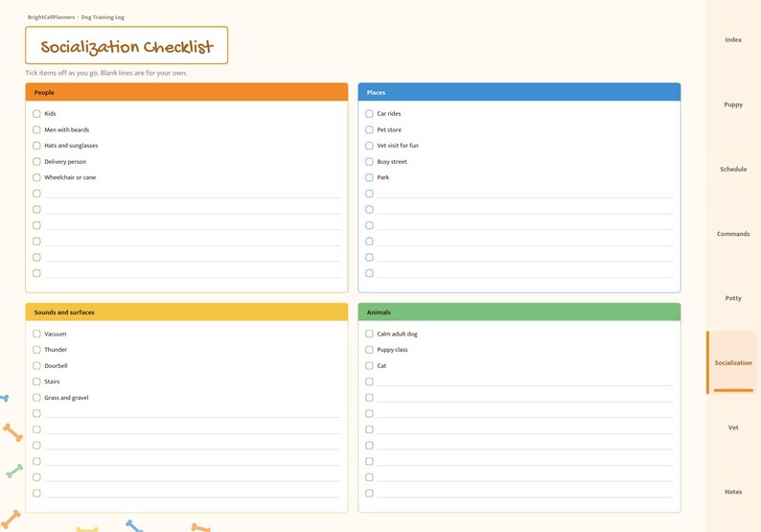Tick the Car rides checkbox
The height and width of the screenshot is (532, 761).
369,113
